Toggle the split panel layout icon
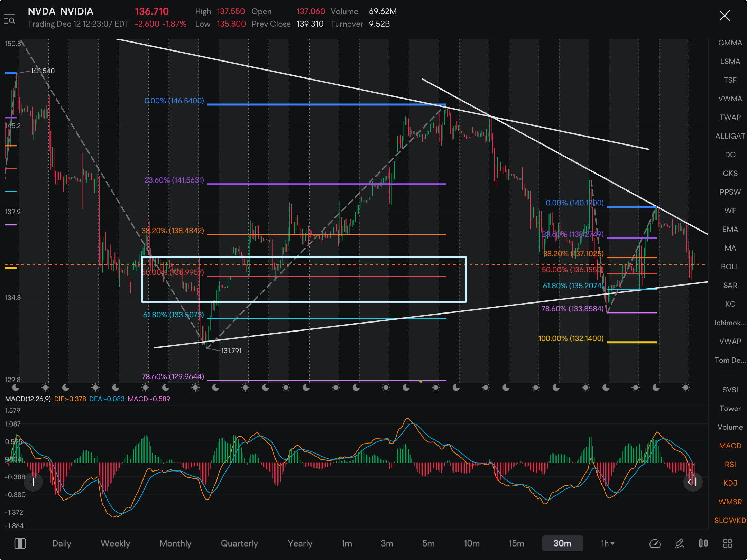The width and height of the screenshot is (747, 560). (x=20, y=543)
